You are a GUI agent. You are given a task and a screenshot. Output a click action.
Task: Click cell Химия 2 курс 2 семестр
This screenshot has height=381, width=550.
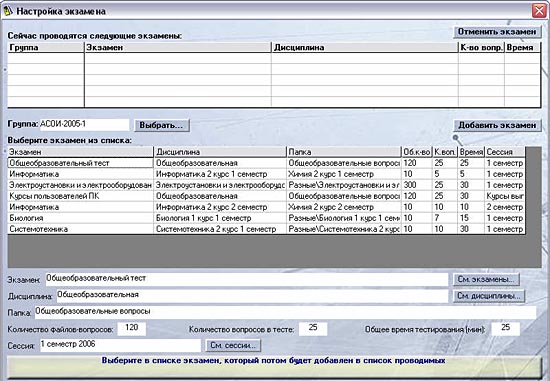pos(344,207)
